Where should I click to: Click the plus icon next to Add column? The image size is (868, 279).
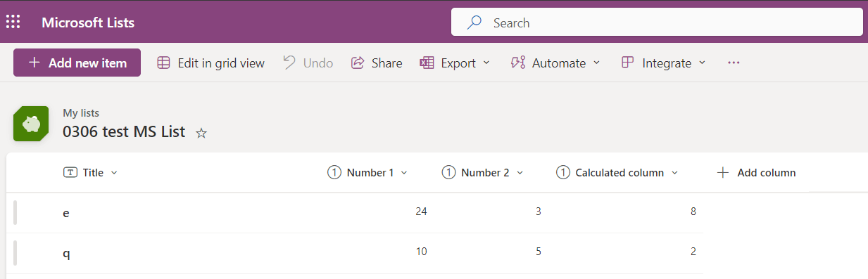(722, 173)
